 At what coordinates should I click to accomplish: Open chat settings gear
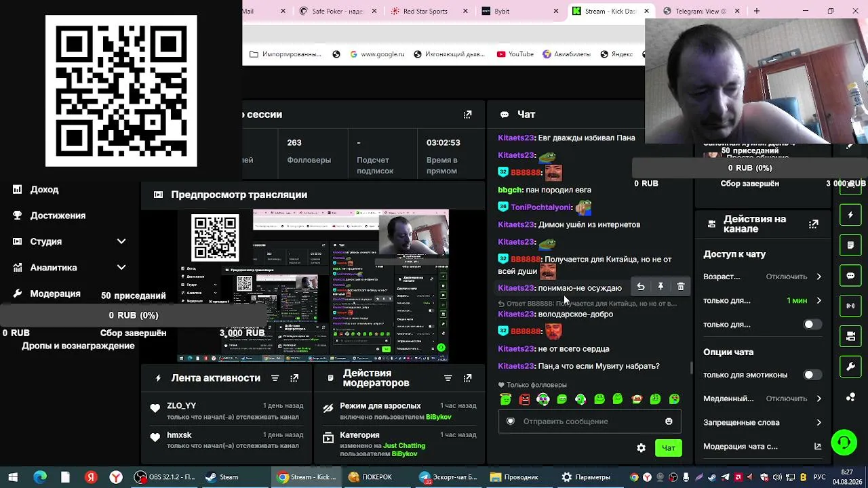[x=641, y=448]
